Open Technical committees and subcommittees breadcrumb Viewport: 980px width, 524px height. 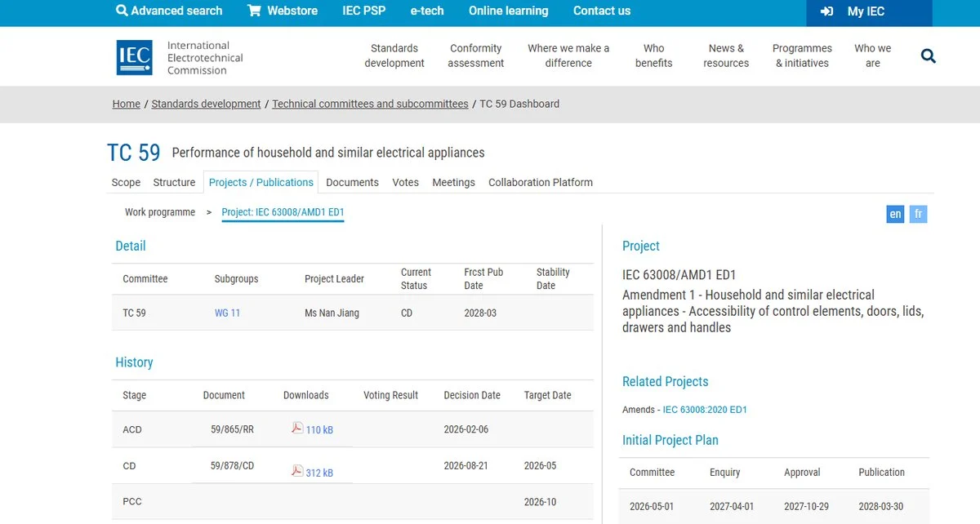point(370,104)
